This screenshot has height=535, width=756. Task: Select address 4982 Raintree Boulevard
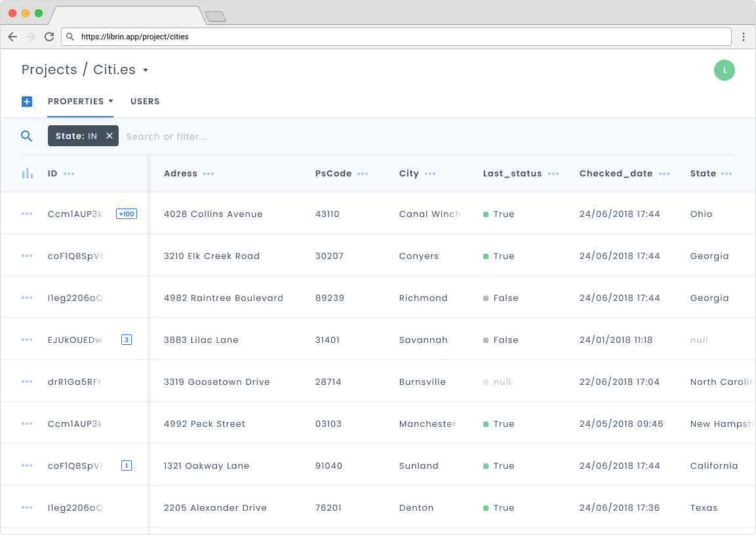(223, 298)
